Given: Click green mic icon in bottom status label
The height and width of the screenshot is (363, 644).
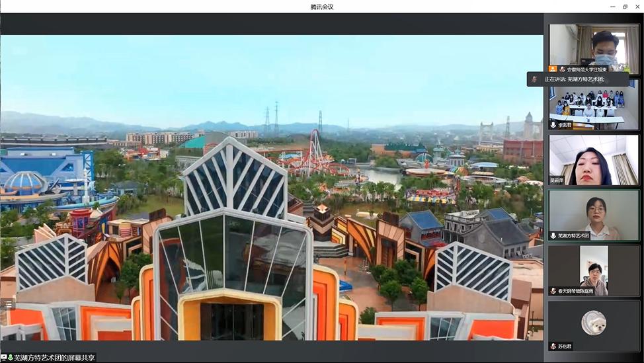Looking at the screenshot, I should pyautogui.click(x=11, y=358).
